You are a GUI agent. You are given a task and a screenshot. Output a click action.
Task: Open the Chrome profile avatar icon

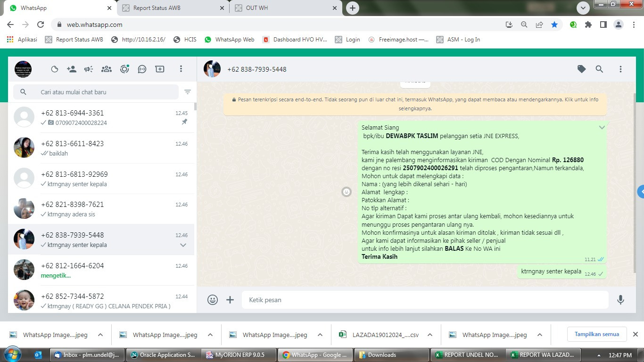coord(619,25)
